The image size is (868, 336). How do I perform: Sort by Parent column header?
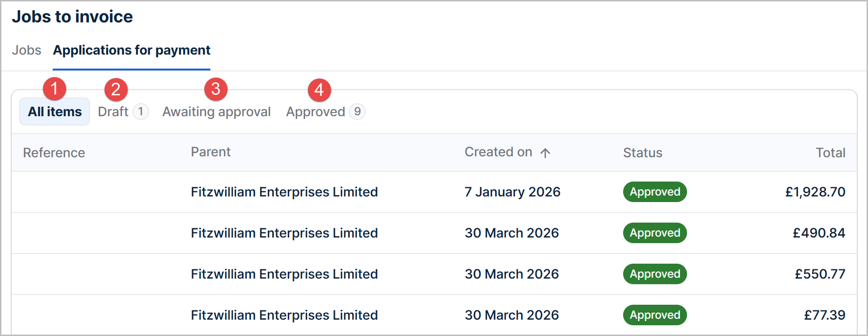[211, 152]
